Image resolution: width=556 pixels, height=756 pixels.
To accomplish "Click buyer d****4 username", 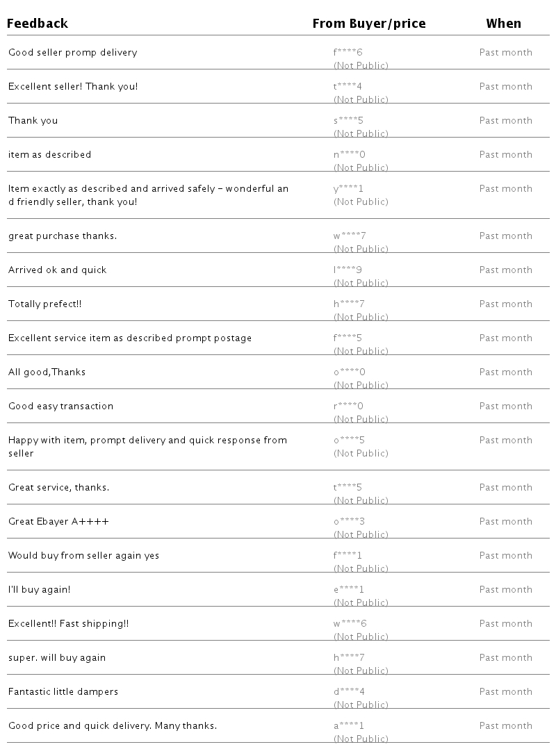I will tap(349, 692).
